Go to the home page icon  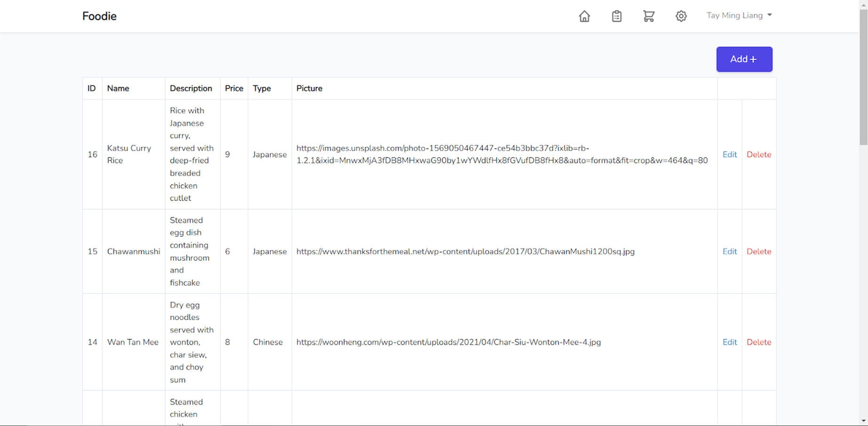584,16
